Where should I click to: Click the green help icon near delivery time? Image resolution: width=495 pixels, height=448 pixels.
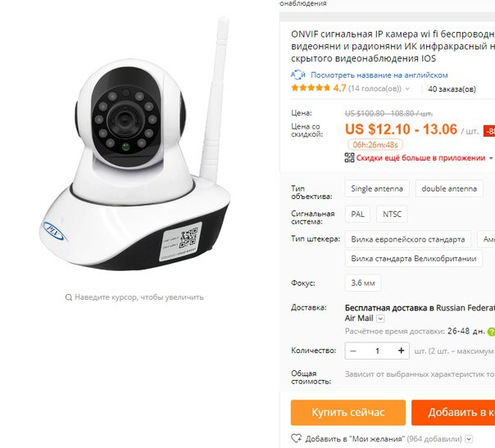(491, 332)
